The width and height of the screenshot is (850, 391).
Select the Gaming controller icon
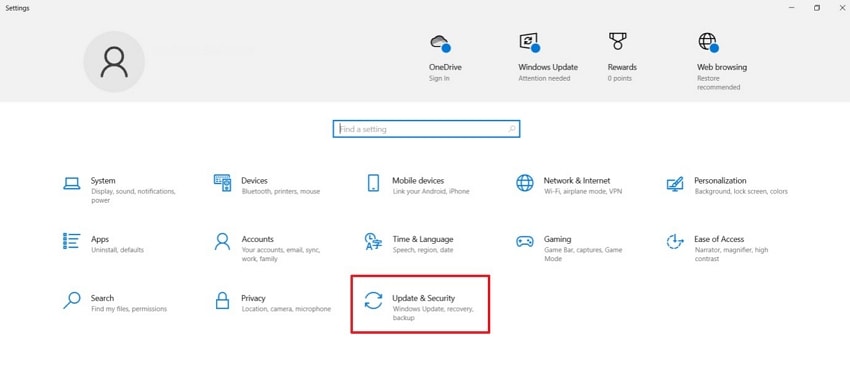point(525,241)
